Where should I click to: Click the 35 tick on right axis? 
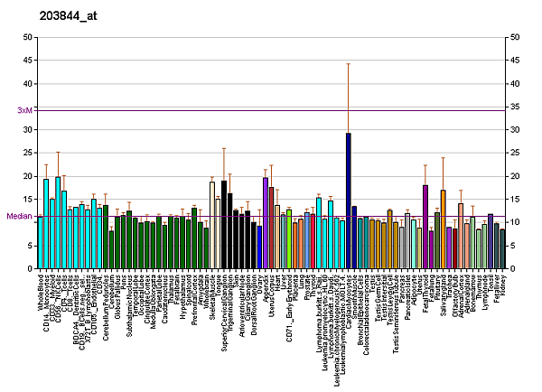[x=514, y=107]
